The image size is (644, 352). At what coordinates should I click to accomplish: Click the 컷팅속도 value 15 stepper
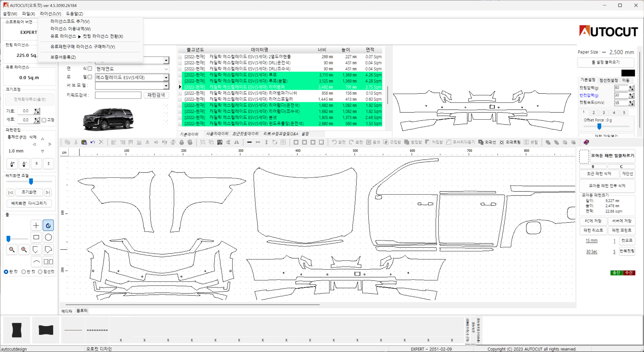632,103
